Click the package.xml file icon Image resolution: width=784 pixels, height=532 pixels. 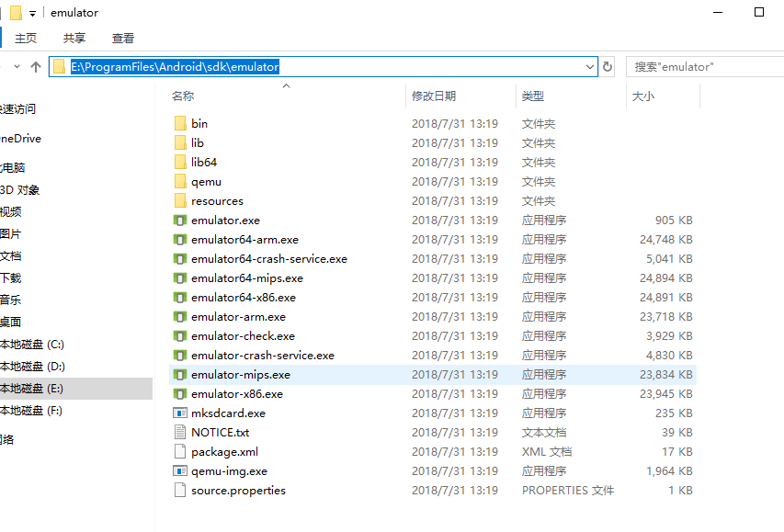180,451
